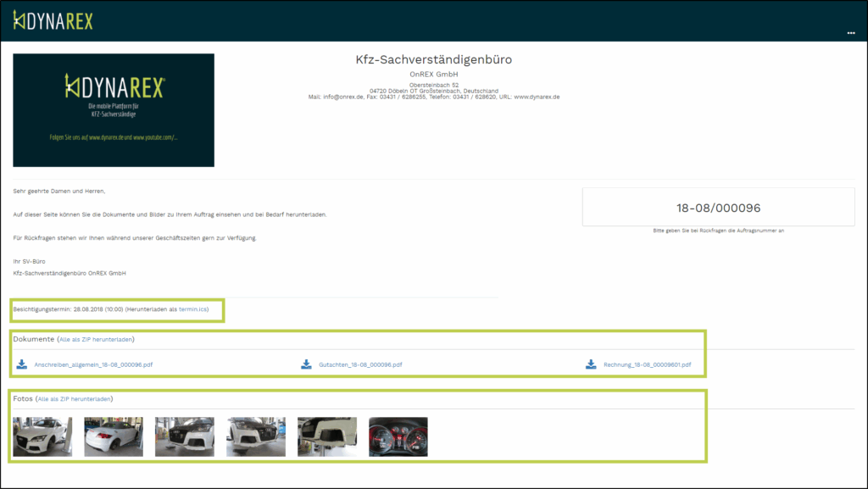The width and height of the screenshot is (868, 489).
Task: Open Anschreiben_allgemein_18-08_000096.pdf document
Action: (x=93, y=365)
